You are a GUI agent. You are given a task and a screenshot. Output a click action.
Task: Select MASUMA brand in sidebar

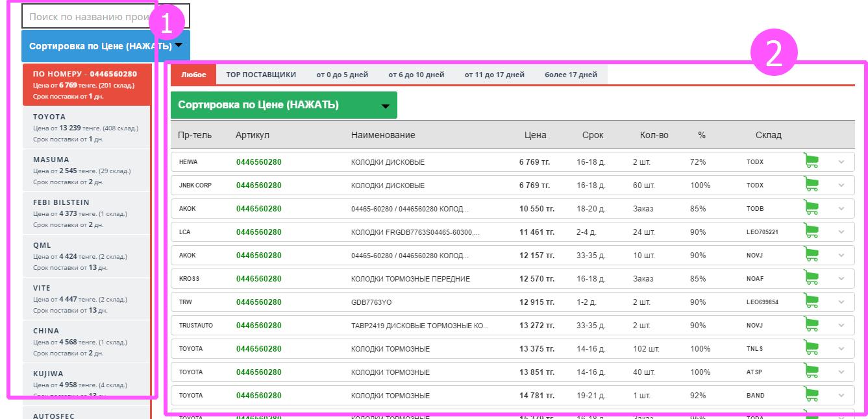86,171
